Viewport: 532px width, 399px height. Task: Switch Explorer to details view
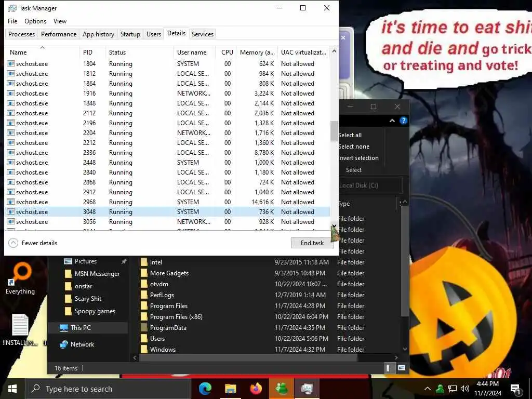coord(388,368)
